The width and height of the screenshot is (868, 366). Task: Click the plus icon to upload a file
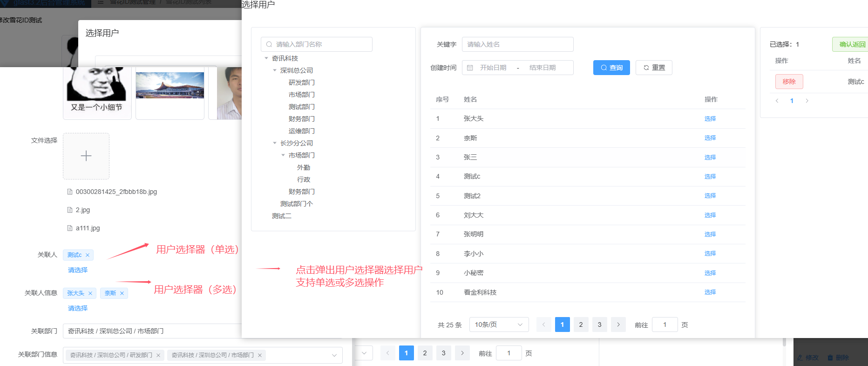tap(86, 156)
